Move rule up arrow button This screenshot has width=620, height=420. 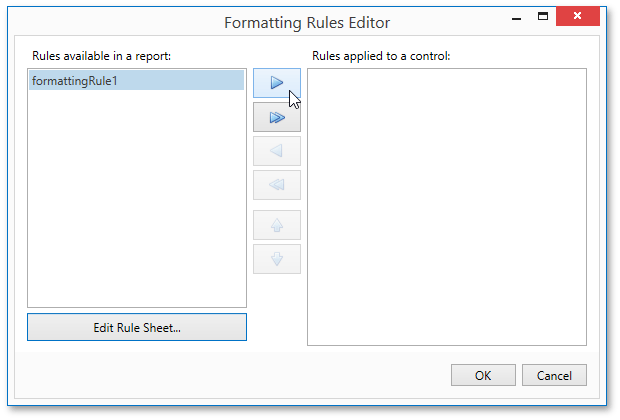pyautogui.click(x=277, y=225)
